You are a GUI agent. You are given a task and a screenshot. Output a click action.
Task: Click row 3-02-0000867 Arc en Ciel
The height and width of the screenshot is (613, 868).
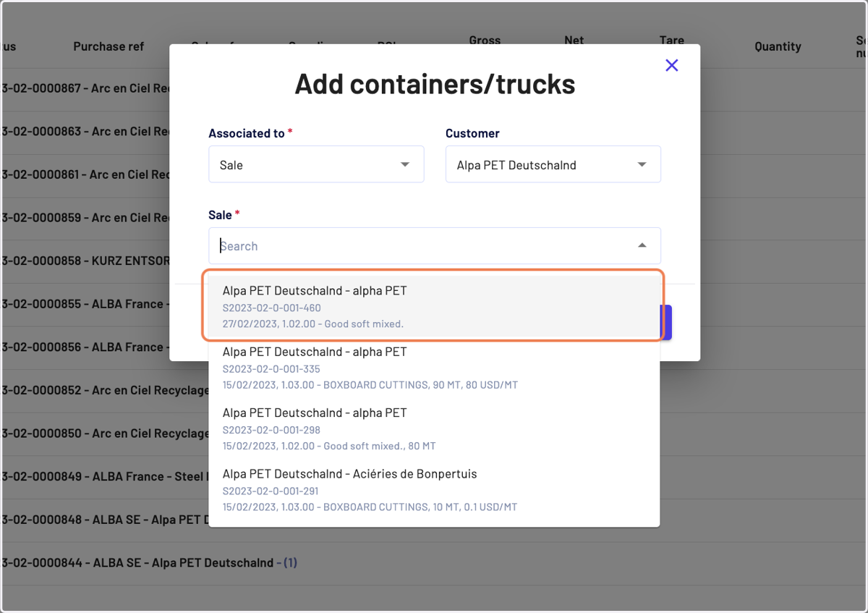86,89
